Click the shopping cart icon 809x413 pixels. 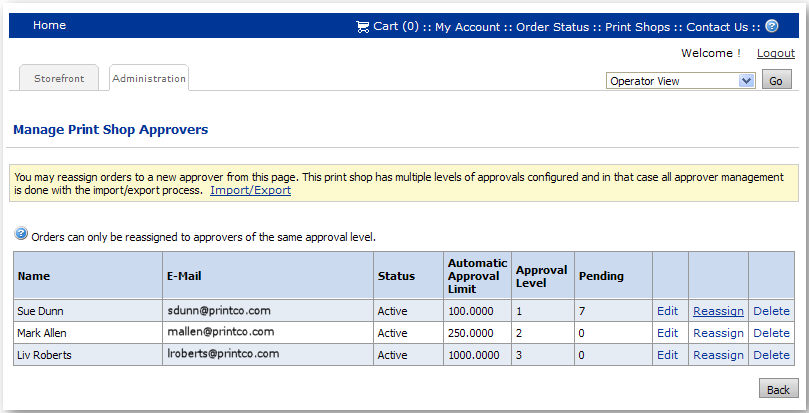[x=362, y=27]
